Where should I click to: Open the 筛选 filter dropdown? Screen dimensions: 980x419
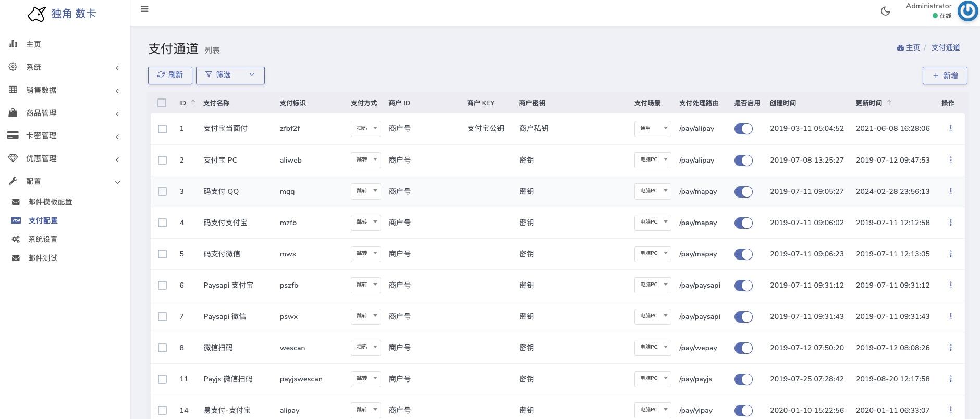230,75
